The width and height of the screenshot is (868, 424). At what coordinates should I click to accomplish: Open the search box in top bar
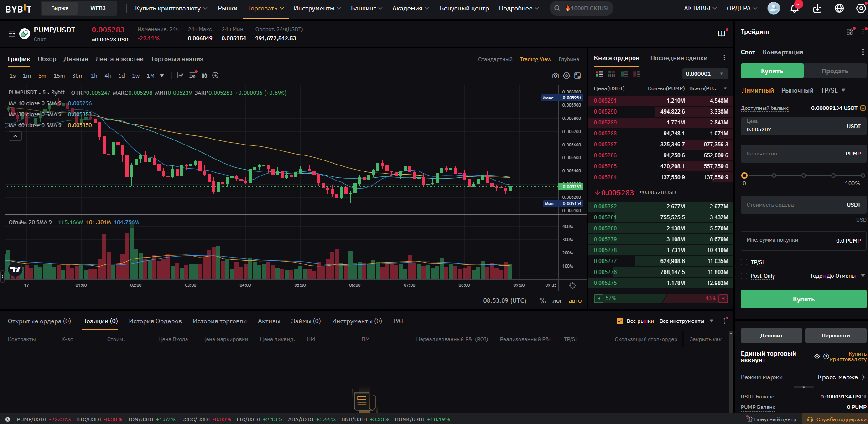(x=581, y=8)
